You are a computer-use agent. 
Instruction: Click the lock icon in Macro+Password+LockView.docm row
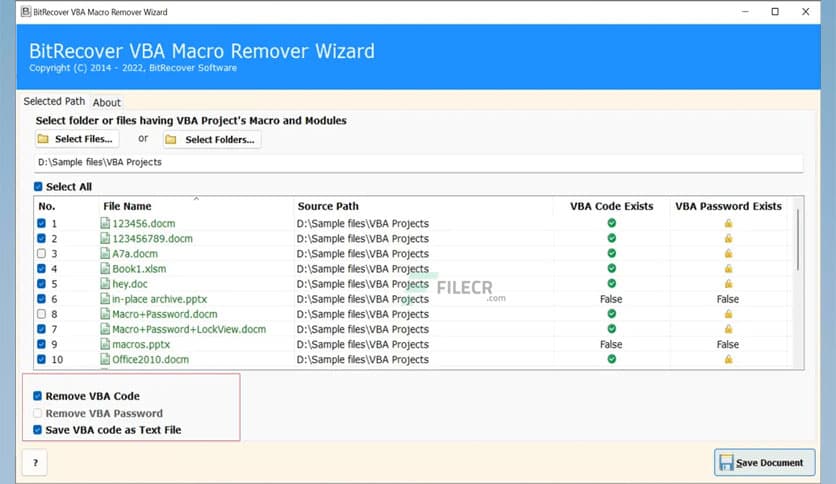[728, 329]
